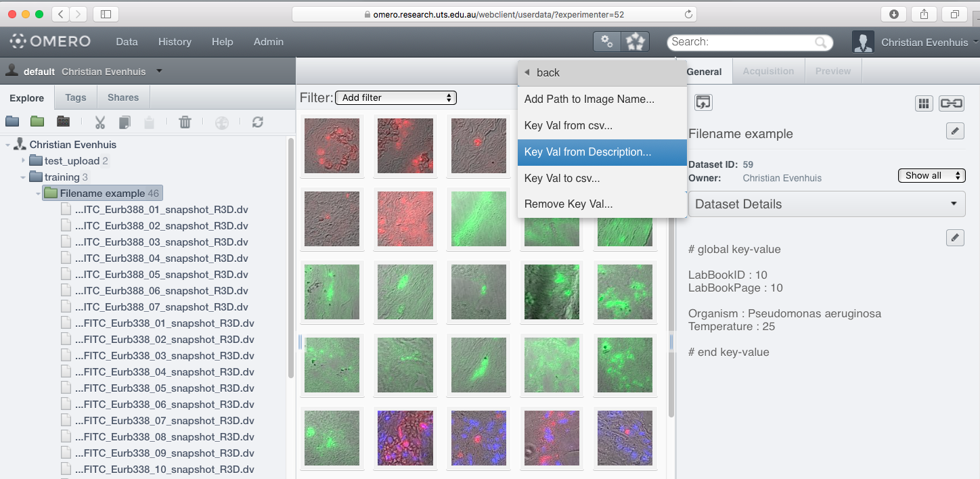Screen dimensions: 980x479
Task: Edit the dataset description with the pencil icon
Action: tap(955, 237)
